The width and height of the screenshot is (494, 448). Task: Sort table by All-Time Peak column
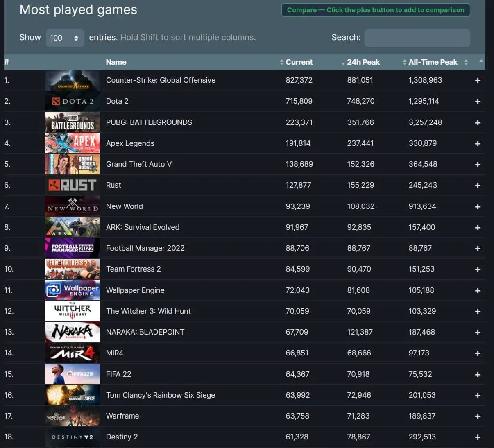point(433,62)
